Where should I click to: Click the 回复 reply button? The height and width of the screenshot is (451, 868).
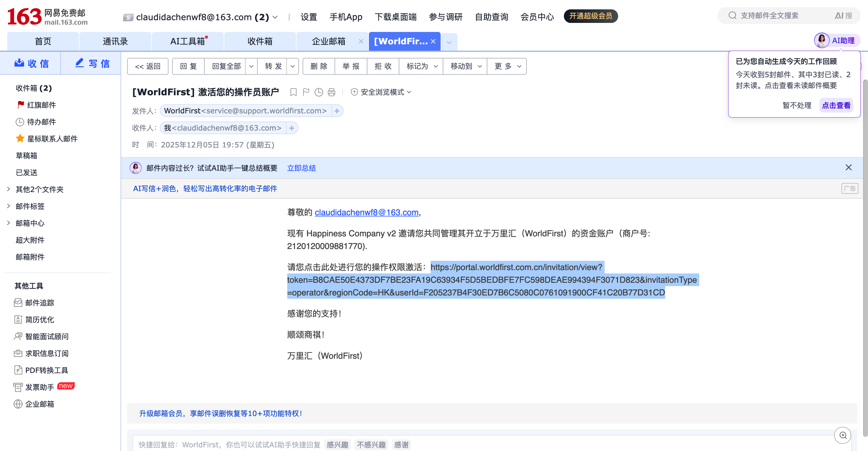point(188,66)
